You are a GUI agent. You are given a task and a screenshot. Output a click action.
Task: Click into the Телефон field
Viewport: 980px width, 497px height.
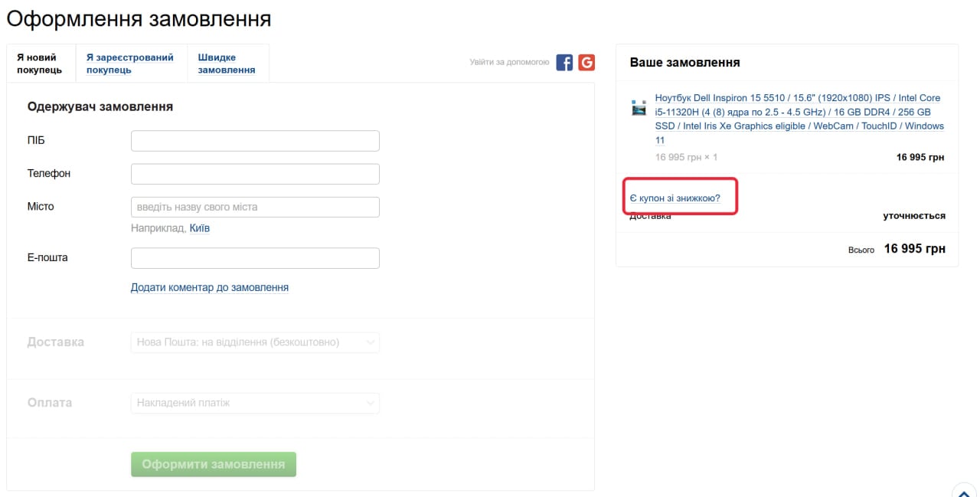click(255, 174)
